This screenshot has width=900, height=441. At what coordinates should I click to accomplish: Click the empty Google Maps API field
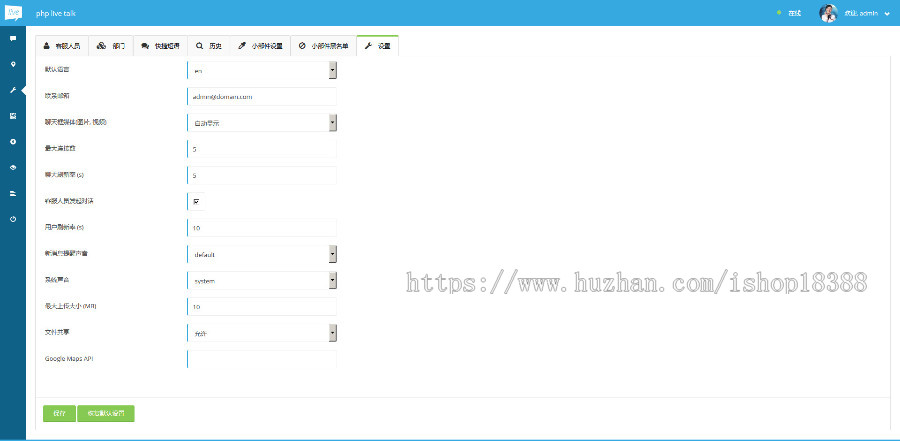point(262,359)
